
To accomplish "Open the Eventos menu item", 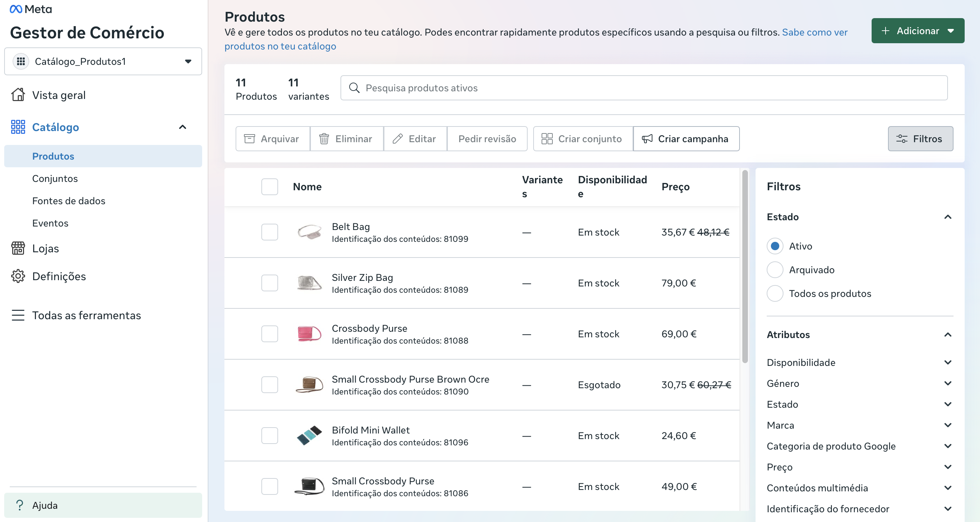I will point(50,223).
